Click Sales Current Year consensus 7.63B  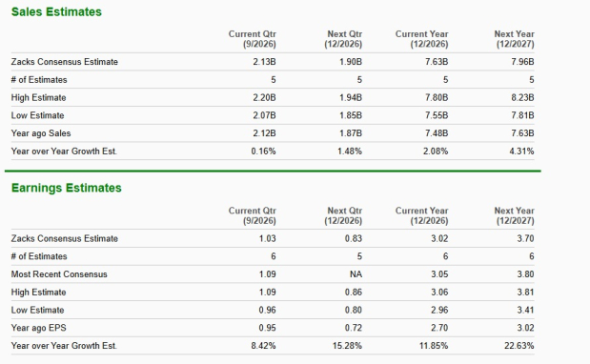[x=437, y=62]
